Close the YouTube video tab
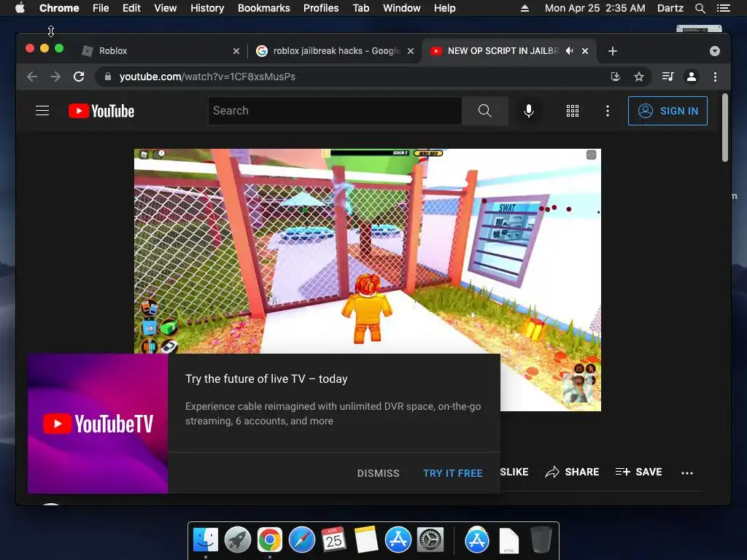The image size is (747, 560). pos(585,51)
